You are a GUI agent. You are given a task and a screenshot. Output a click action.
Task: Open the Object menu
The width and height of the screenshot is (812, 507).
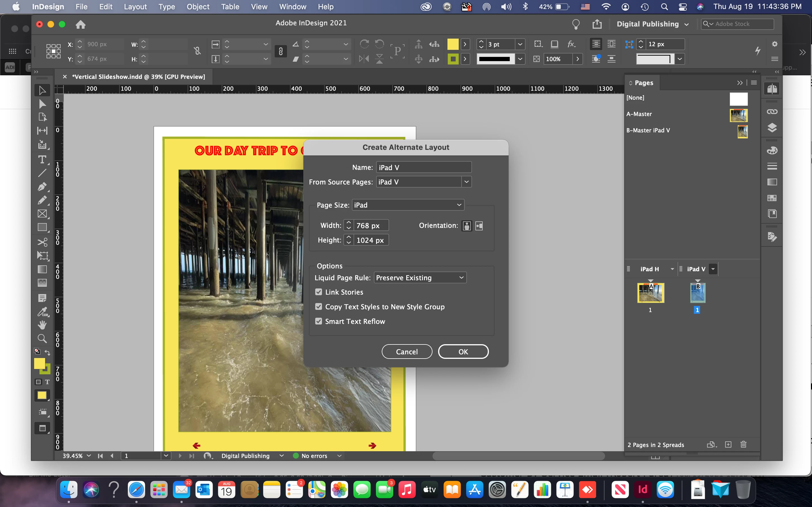click(198, 7)
